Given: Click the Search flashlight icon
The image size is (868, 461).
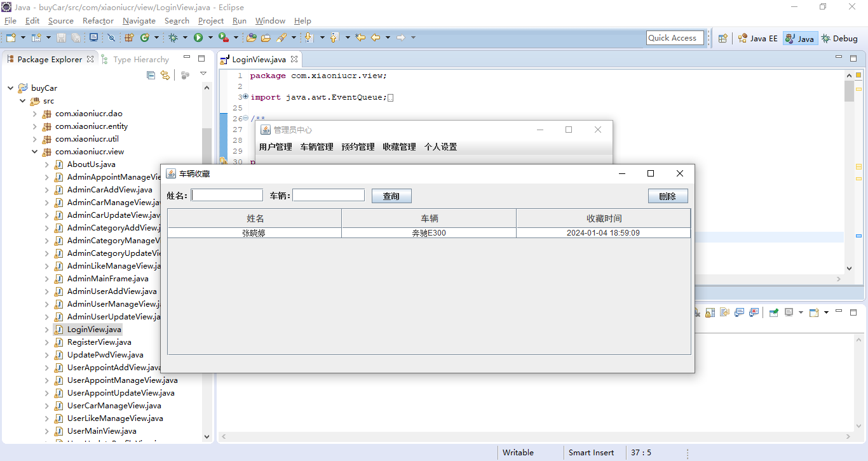Looking at the screenshot, I should pyautogui.click(x=281, y=37).
